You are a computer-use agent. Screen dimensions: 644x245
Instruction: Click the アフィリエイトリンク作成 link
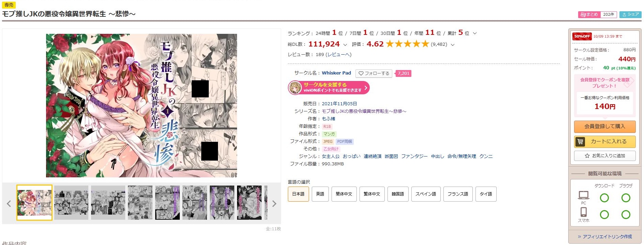(x=605, y=236)
